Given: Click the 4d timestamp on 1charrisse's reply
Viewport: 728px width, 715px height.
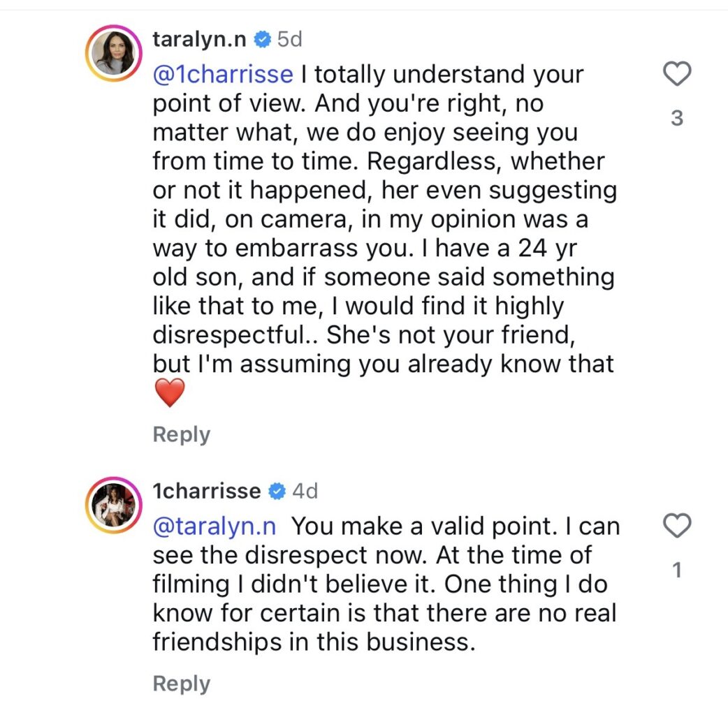Looking at the screenshot, I should [305, 492].
